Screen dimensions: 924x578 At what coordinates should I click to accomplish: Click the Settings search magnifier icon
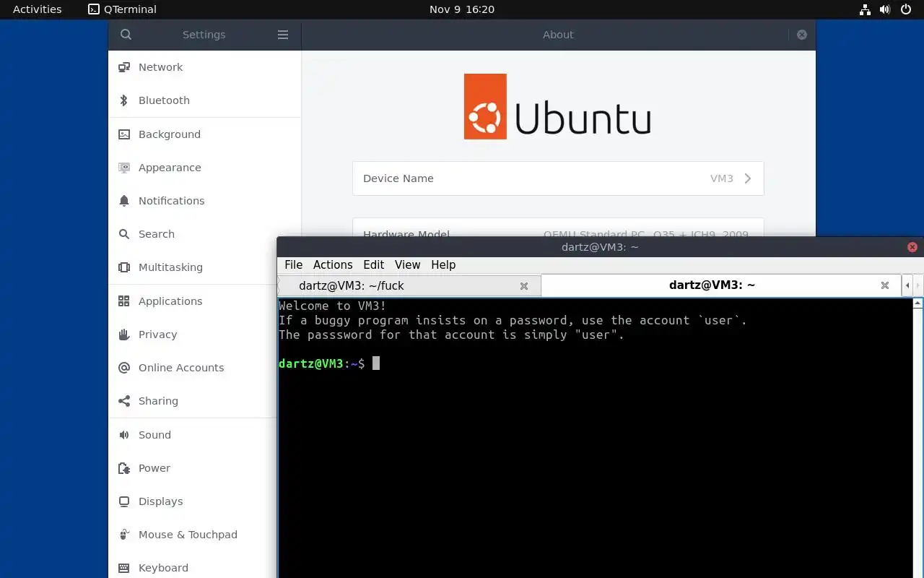[x=126, y=35]
